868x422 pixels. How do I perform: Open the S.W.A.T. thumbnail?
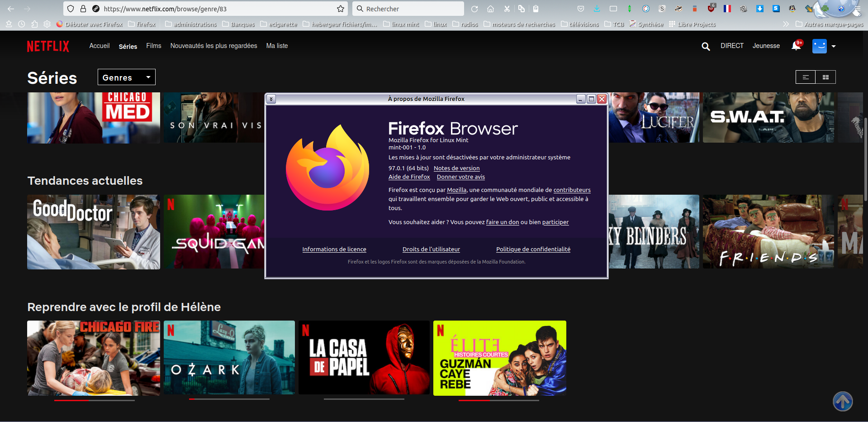pos(768,118)
